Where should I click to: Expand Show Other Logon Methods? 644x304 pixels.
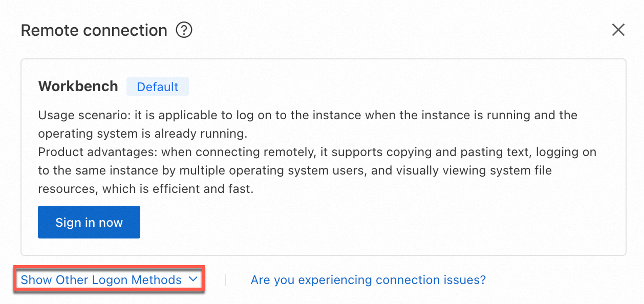click(x=101, y=280)
